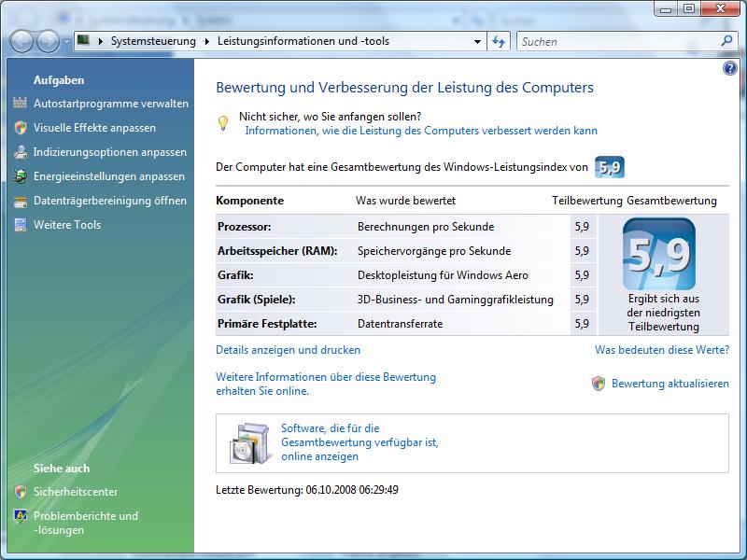The height and width of the screenshot is (560, 747).
Task: Click the Datentransferrate text
Action: (401, 324)
